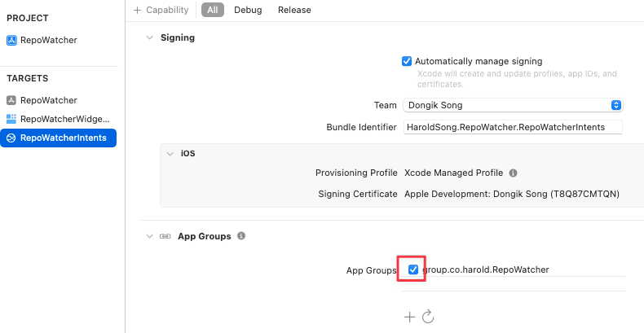The width and height of the screenshot is (644, 333).
Task: Click the TARGETS sidebar heading
Action: click(x=28, y=78)
